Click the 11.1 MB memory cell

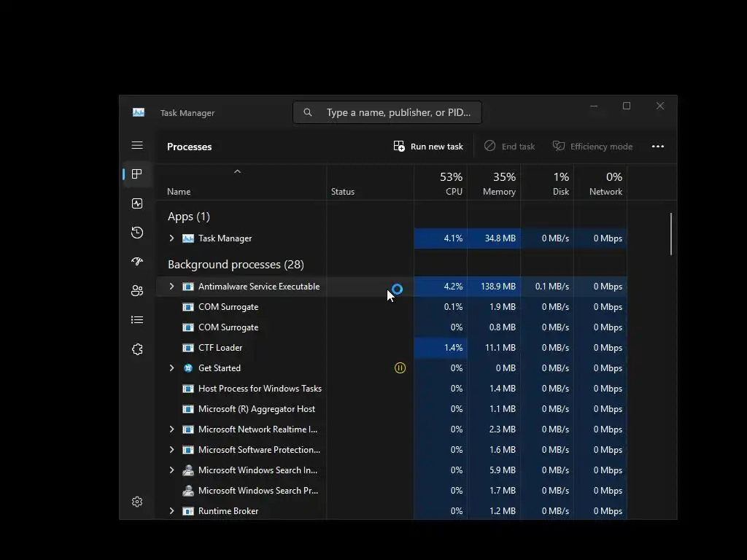coord(494,348)
